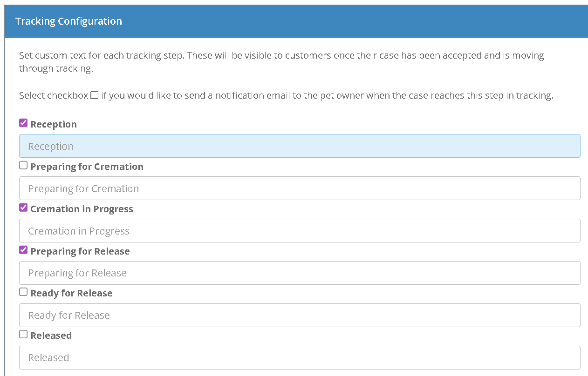The image size is (588, 376).
Task: Click the bold Reception label
Action: (x=54, y=124)
